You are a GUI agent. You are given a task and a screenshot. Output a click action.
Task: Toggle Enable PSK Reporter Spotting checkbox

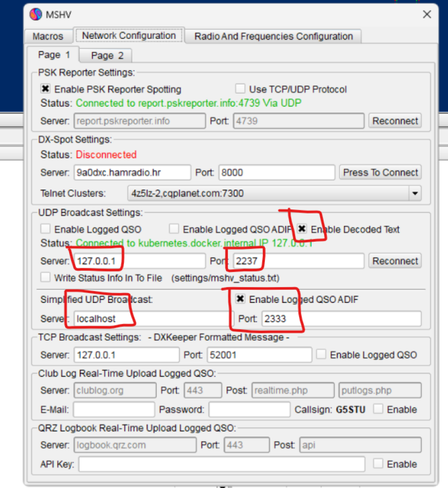(x=45, y=89)
